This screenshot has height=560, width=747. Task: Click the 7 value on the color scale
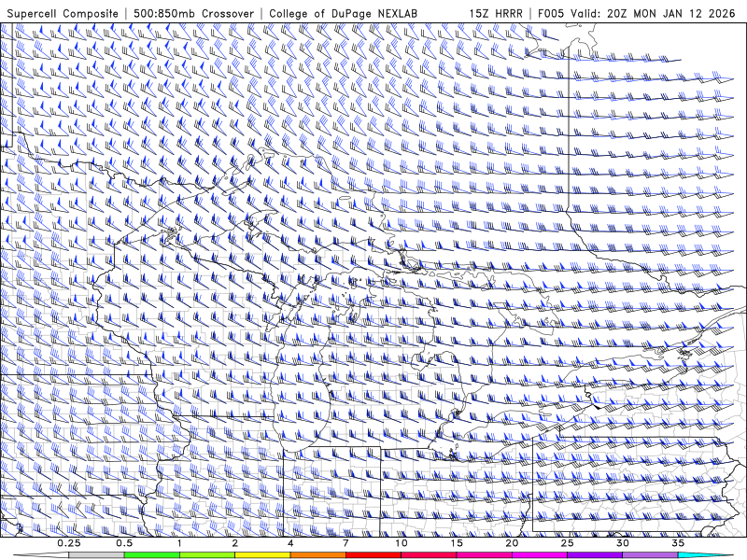click(x=345, y=543)
